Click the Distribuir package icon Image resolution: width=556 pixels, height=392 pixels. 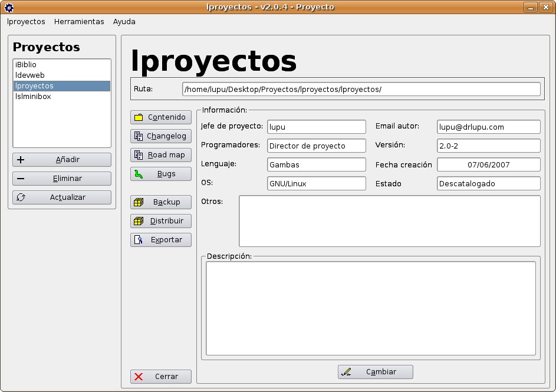coord(139,221)
